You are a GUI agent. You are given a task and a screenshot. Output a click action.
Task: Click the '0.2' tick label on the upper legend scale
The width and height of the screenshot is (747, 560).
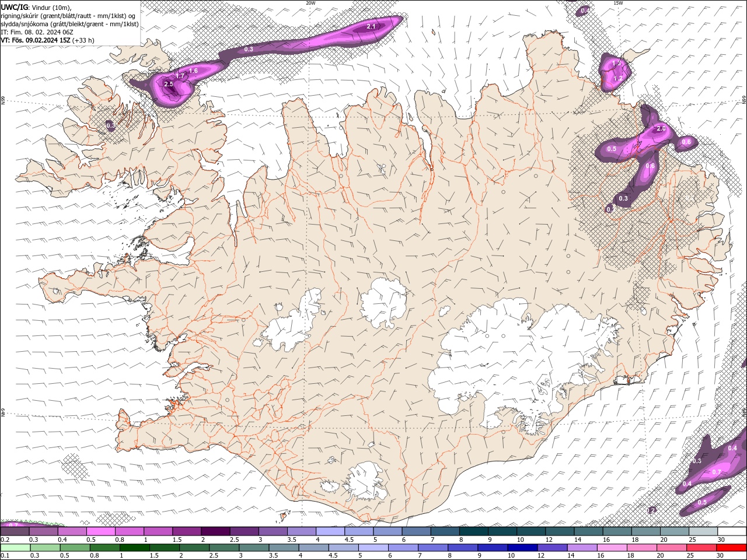tap(5, 540)
